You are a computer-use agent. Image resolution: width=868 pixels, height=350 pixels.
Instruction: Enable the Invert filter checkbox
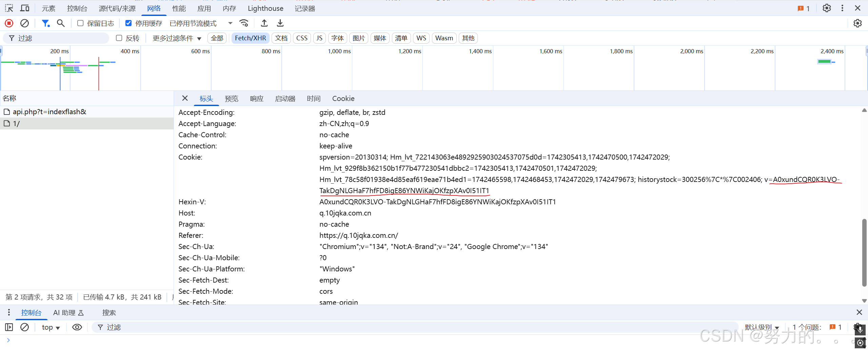coord(119,38)
